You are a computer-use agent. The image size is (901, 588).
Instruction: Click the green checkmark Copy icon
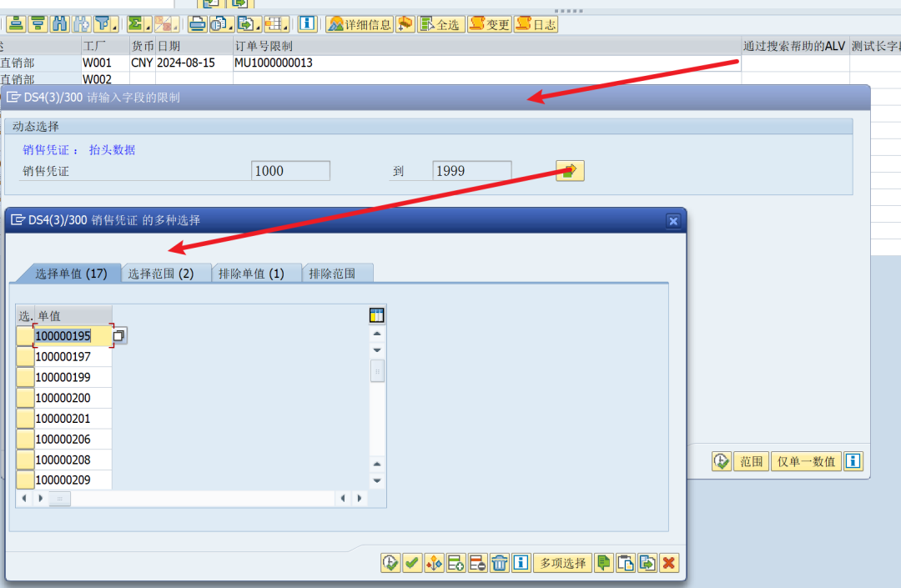click(x=412, y=563)
